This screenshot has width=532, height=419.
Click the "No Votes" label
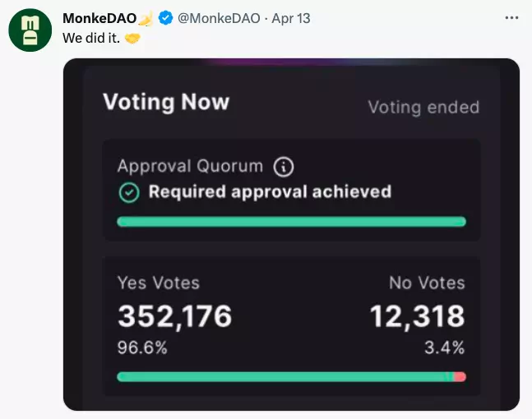point(427,283)
